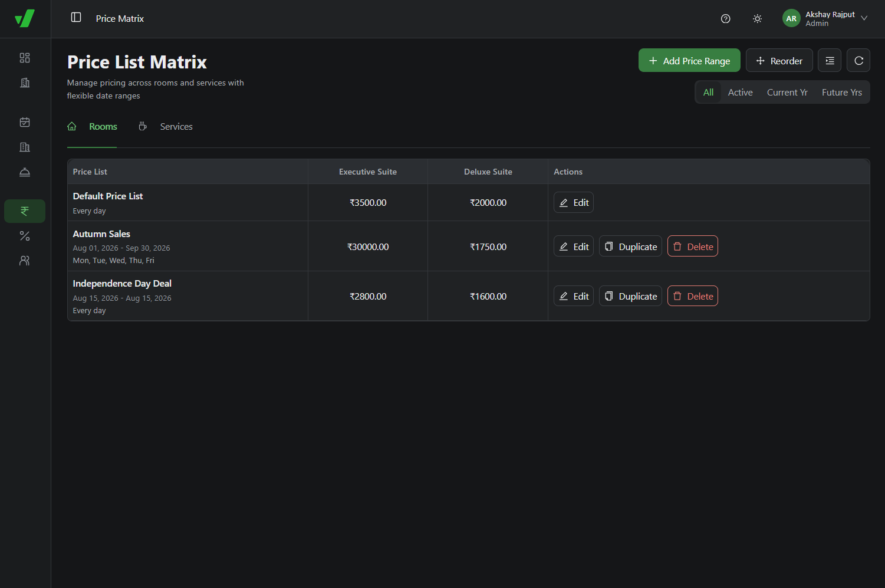Edit the Default Price List row
This screenshot has height=588, width=885.
[x=574, y=202]
